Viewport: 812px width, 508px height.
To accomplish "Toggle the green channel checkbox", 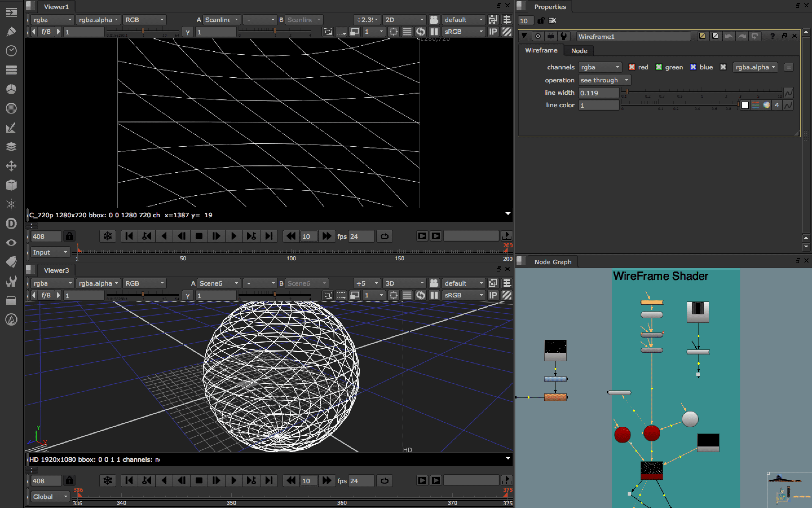I will pos(659,67).
